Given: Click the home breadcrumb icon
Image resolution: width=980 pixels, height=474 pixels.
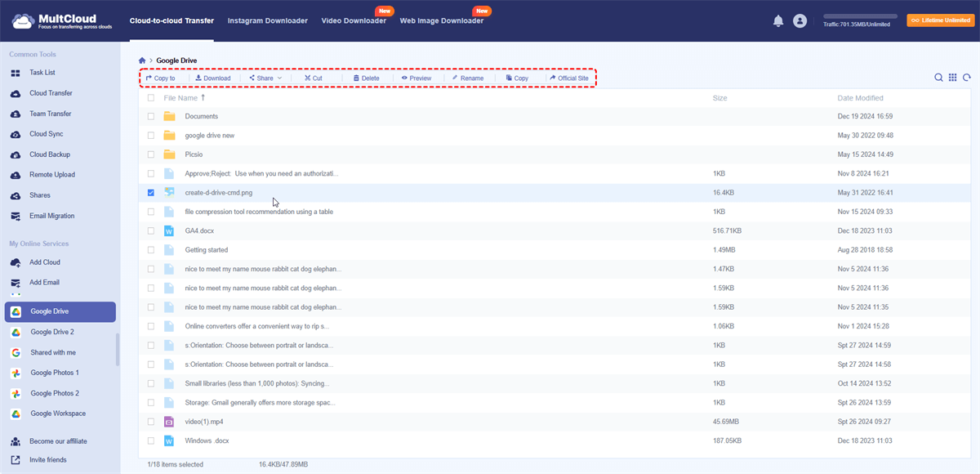Looking at the screenshot, I should click(142, 60).
